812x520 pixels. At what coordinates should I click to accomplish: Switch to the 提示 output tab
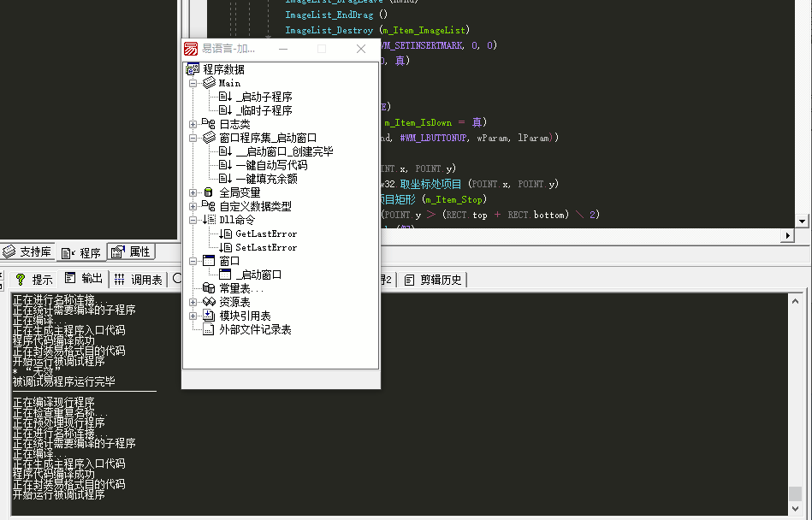tap(34, 280)
